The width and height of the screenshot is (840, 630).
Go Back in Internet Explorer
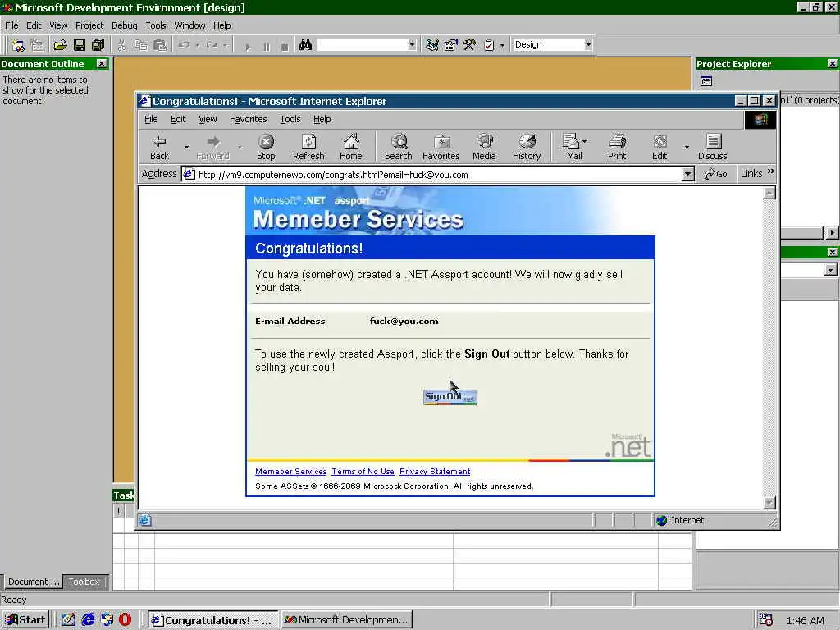[159, 148]
